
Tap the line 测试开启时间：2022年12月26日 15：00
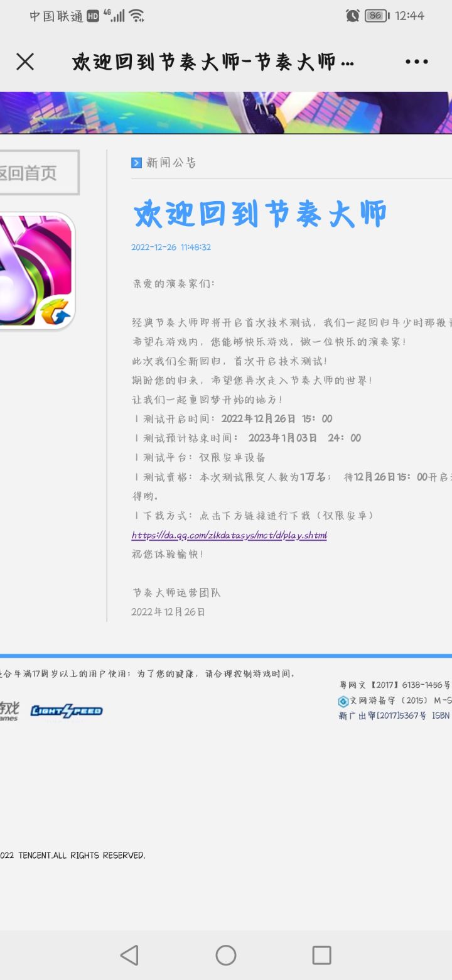(x=233, y=419)
